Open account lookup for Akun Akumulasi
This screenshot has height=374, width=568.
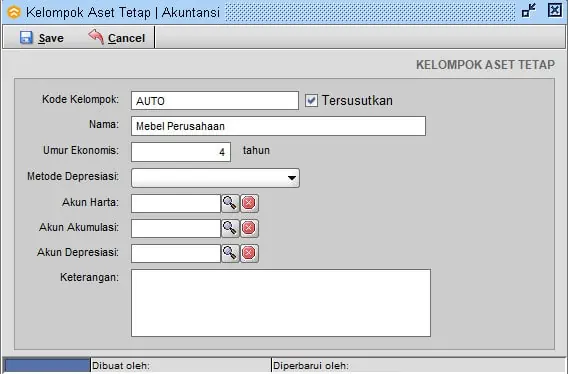point(230,228)
